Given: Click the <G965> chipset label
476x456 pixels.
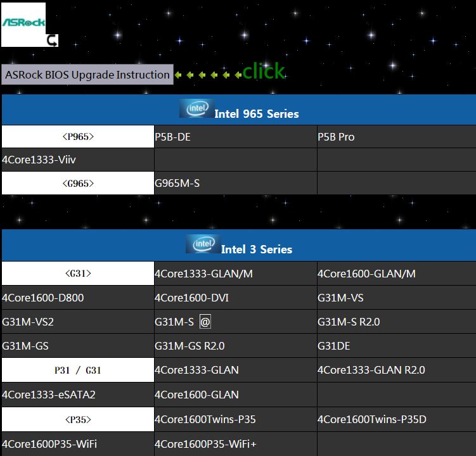Looking at the screenshot, I should (78, 183).
